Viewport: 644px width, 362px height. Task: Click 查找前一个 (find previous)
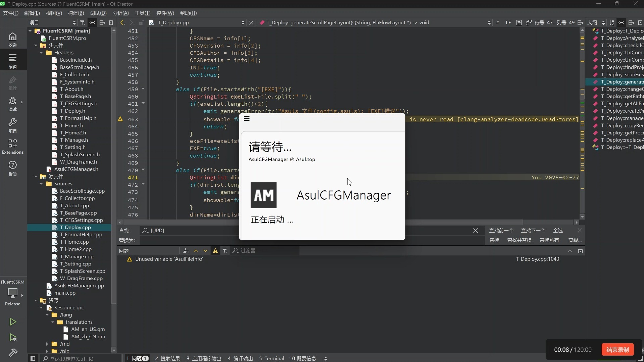coord(501,231)
